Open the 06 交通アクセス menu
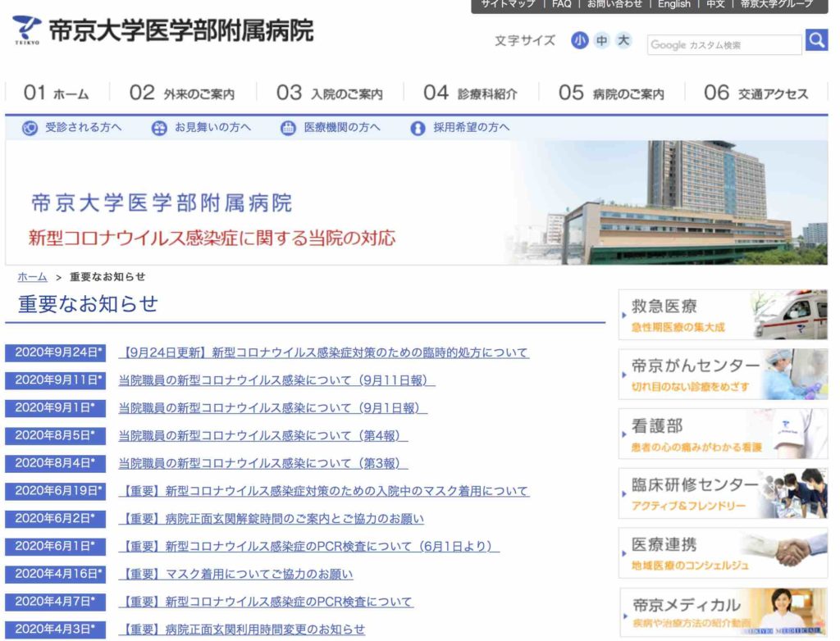Viewport: 840px width, 641px height. click(x=756, y=93)
